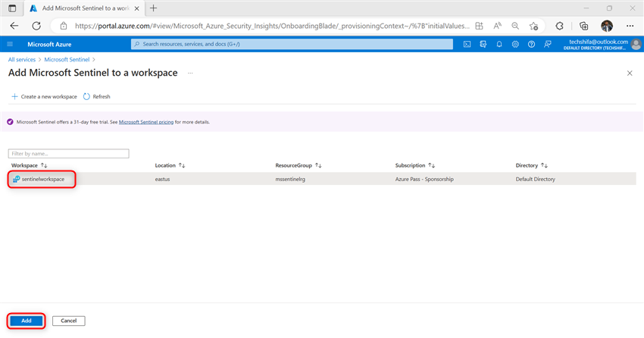Viewport: 644px width, 338px height.
Task: Click the Microsoft Azure home title
Action: (x=49, y=45)
